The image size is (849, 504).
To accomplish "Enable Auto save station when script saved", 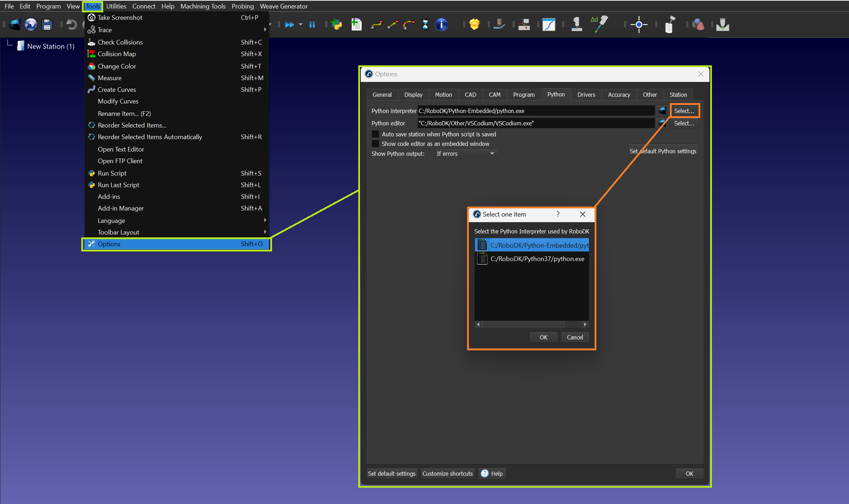I will coord(375,134).
